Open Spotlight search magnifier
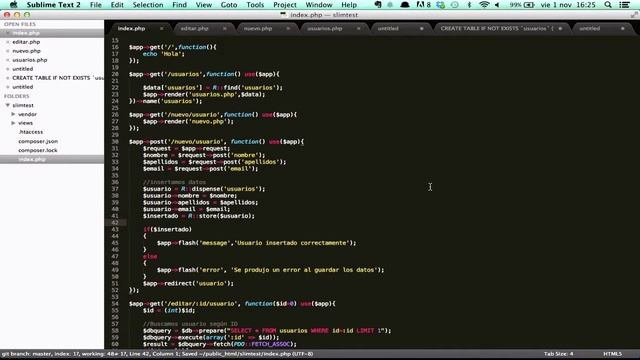Image resolution: width=640 pixels, height=360 pixels. (608, 5)
